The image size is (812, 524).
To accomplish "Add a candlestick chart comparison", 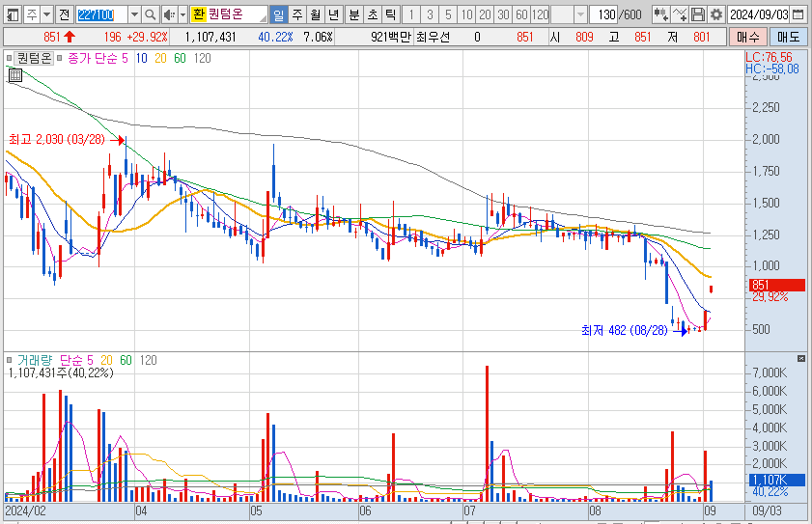I will 660,14.
